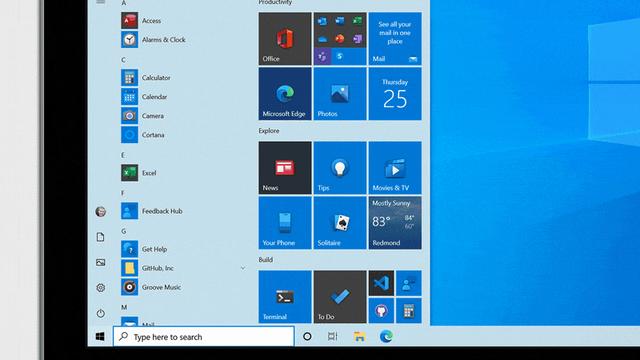Click the letter M section header
This screenshot has height=360, width=640.
point(124,307)
